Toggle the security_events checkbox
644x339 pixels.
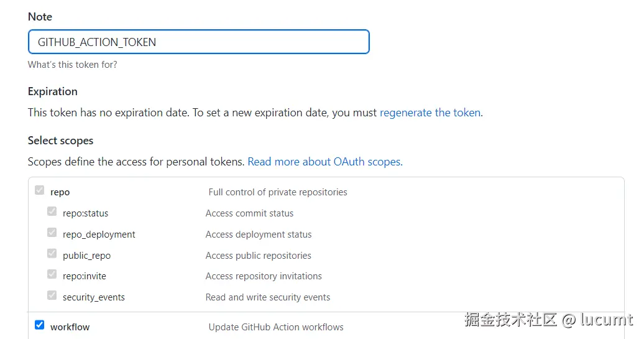52,295
